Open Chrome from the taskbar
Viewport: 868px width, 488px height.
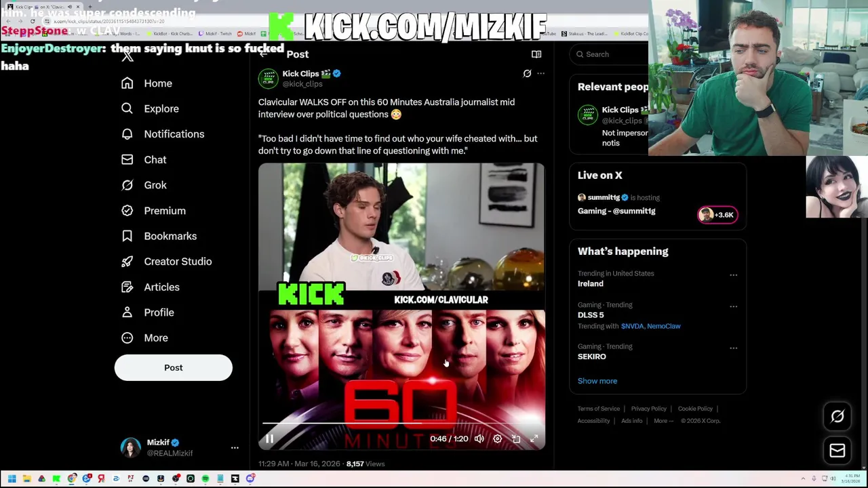click(72, 479)
